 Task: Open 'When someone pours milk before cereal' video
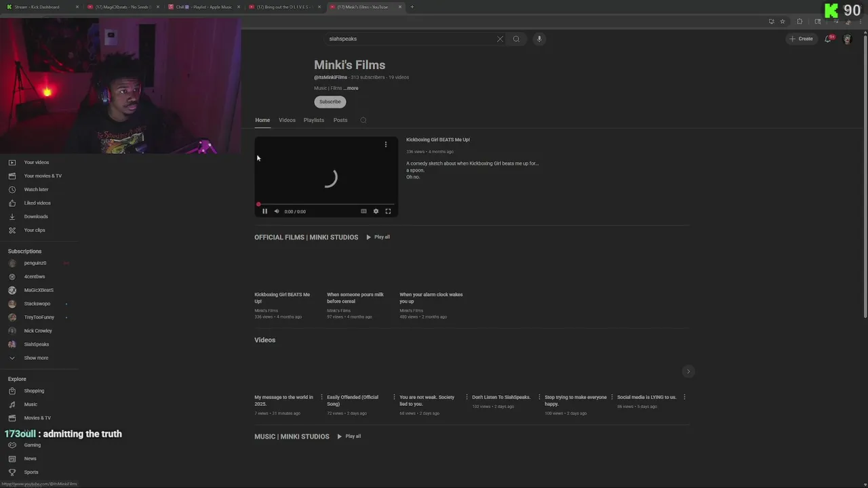pos(355,298)
